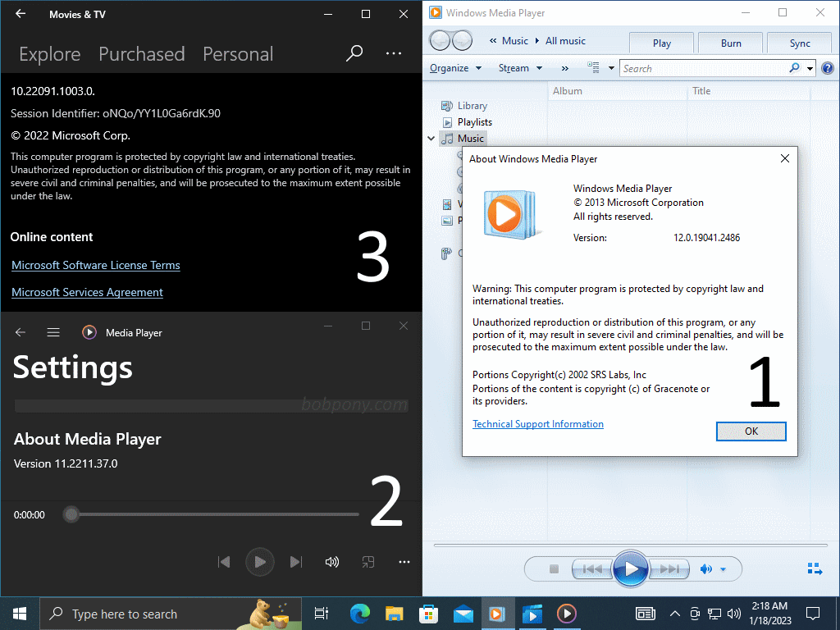Open the Play tab
Image resolution: width=840 pixels, height=630 pixels.
point(662,43)
